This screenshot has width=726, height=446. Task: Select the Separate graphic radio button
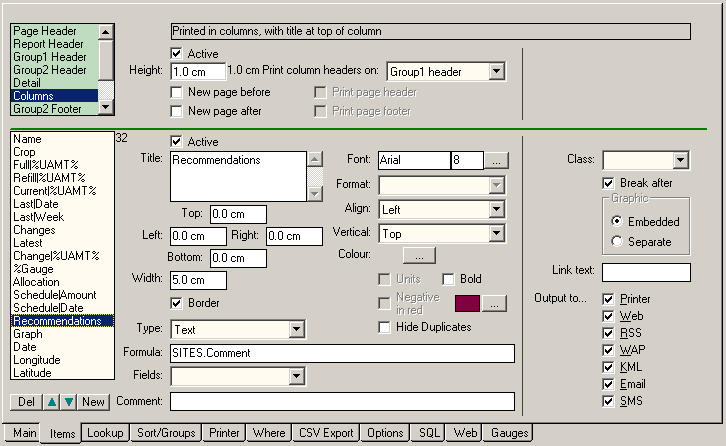tap(616, 241)
